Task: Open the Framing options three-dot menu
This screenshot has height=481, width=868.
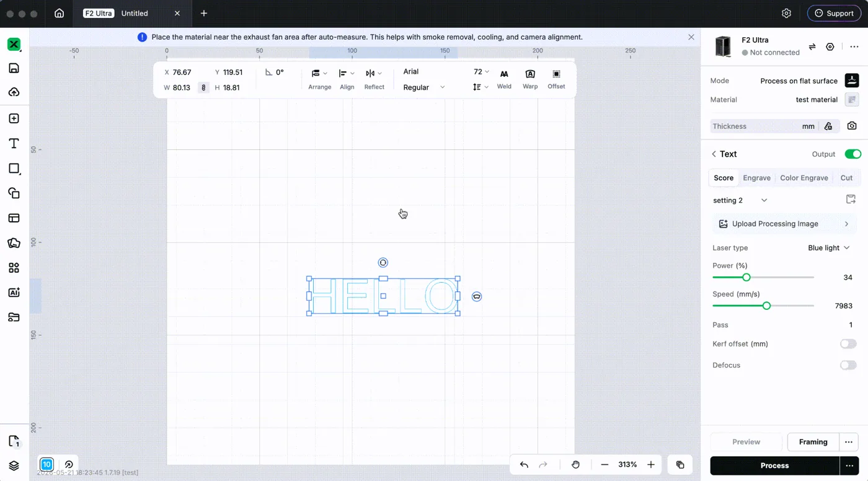Action: click(849, 442)
